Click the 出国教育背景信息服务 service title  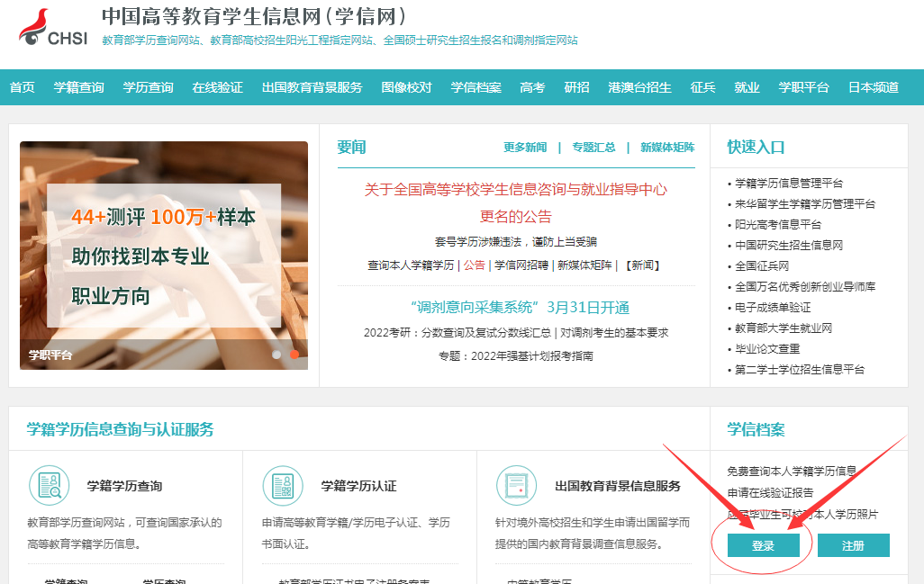(x=618, y=486)
